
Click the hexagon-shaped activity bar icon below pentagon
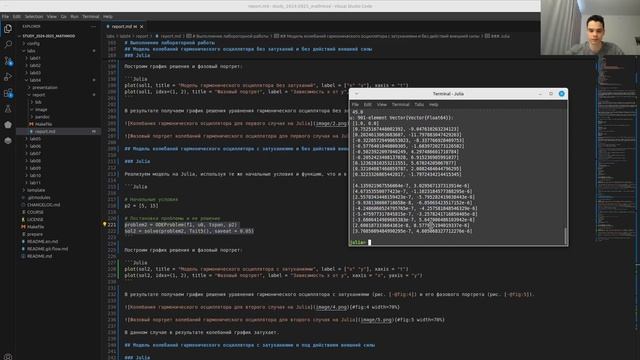(x=8, y=140)
